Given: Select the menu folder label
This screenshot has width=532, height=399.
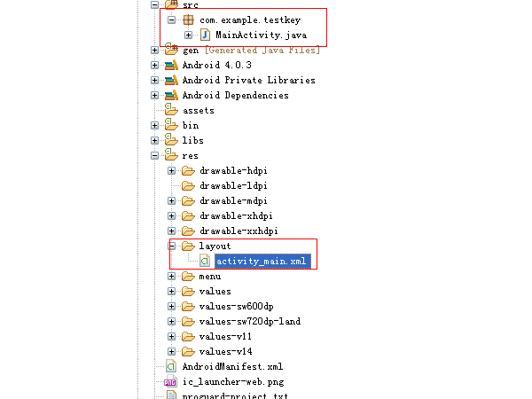Looking at the screenshot, I should coord(210,276).
